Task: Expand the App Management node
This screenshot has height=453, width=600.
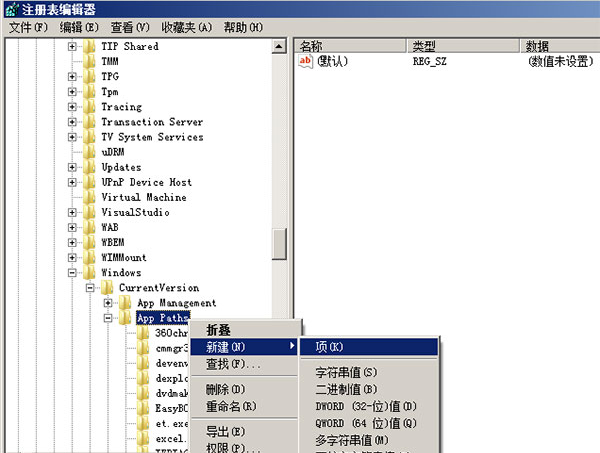Action: point(108,303)
